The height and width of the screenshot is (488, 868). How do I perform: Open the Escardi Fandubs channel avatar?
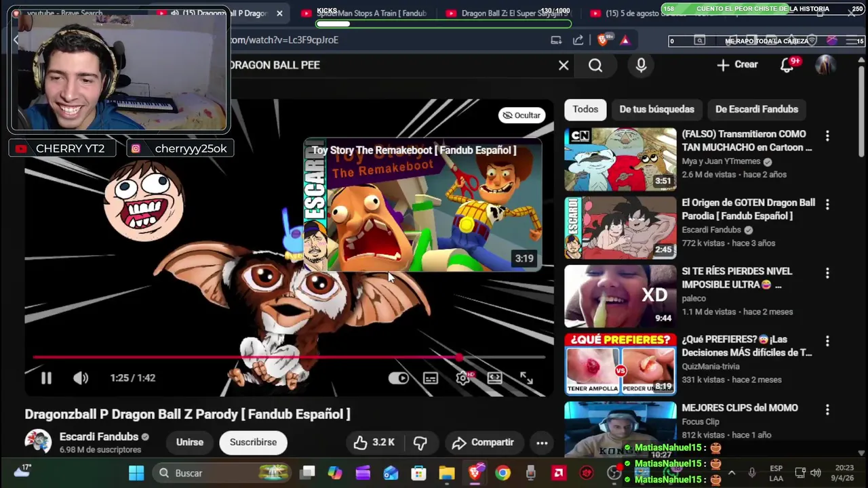click(x=38, y=442)
